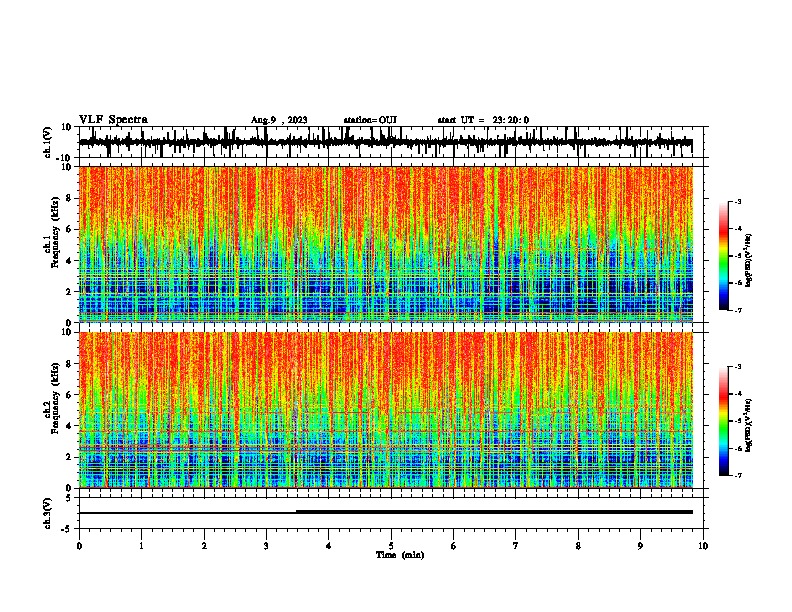792x612 pixels.
Task: Click time axis tick label 7
Action: click(x=516, y=546)
